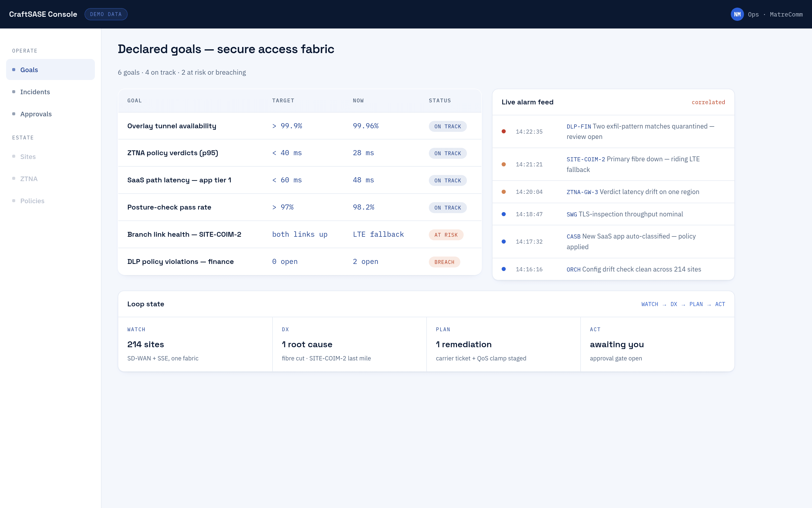The image size is (812, 508).
Task: Click the Live alarm feed heading
Action: coord(528,102)
